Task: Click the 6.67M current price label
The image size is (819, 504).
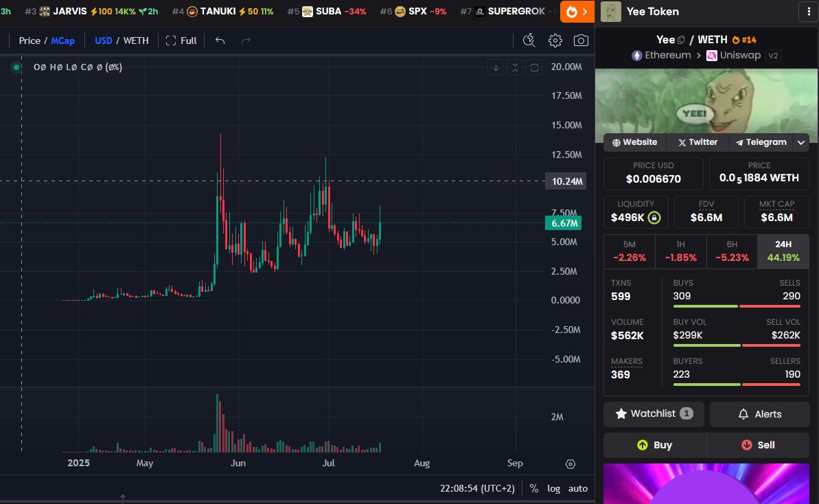Action: point(564,223)
